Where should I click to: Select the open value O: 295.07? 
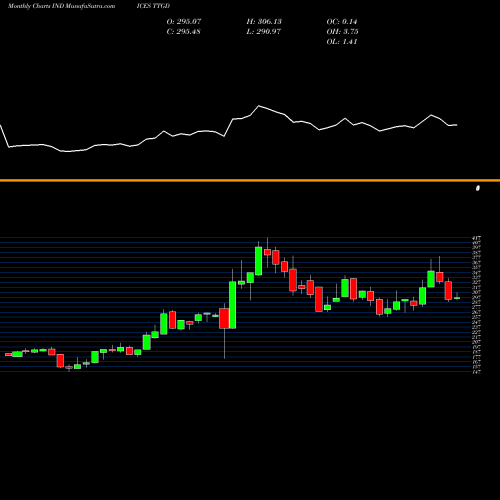click(x=184, y=22)
